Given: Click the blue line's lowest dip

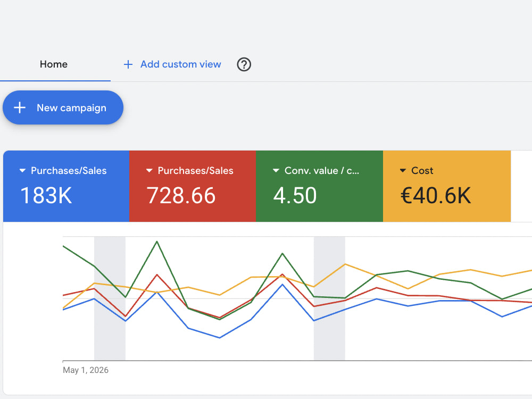Looking at the screenshot, I should pos(220,338).
